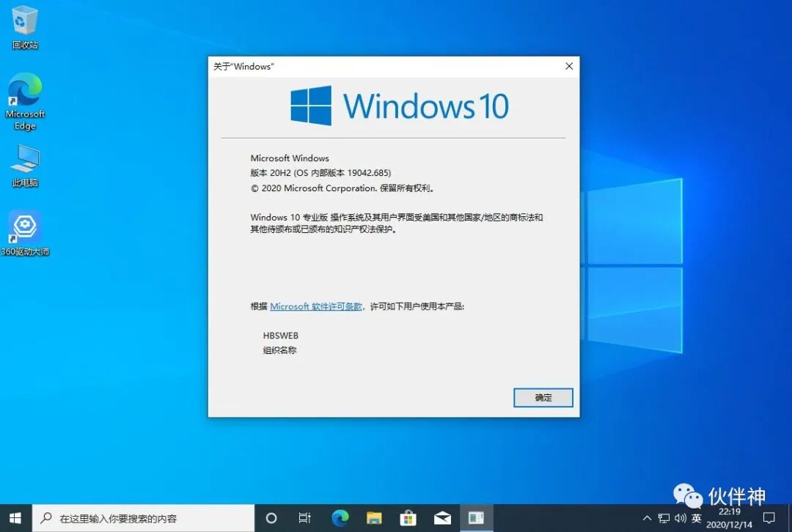This screenshot has height=532, width=792.
Task: Select the 360驱动大师 desktop shortcut
Action: (25, 234)
